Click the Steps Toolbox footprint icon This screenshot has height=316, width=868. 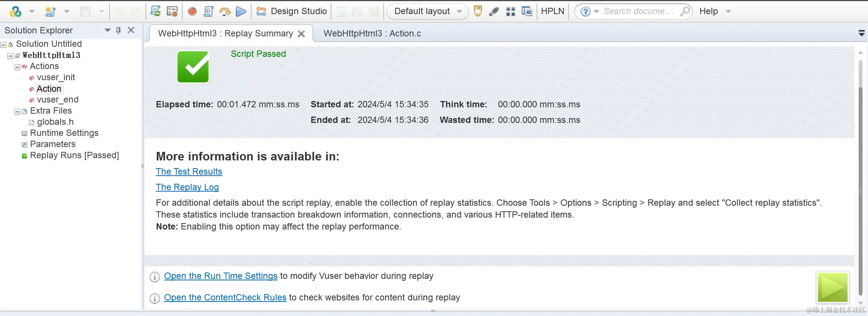[494, 12]
